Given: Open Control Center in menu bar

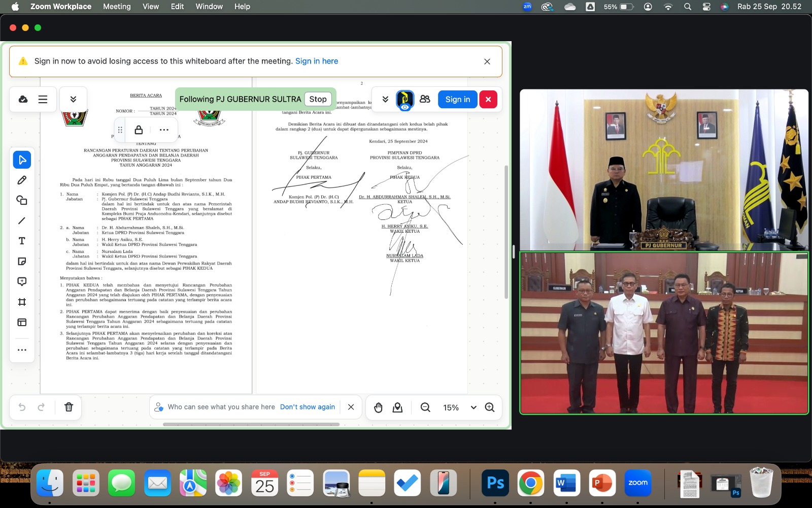Looking at the screenshot, I should point(706,7).
